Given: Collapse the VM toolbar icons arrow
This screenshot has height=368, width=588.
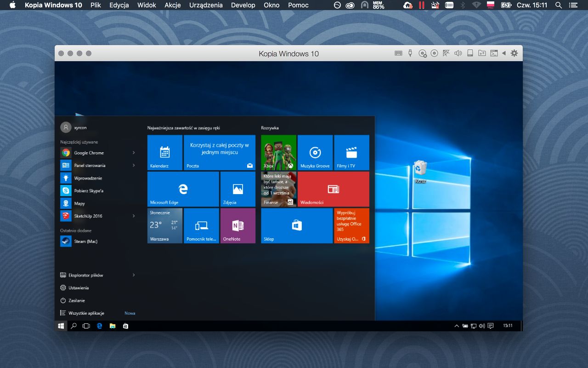Looking at the screenshot, I should [503, 53].
